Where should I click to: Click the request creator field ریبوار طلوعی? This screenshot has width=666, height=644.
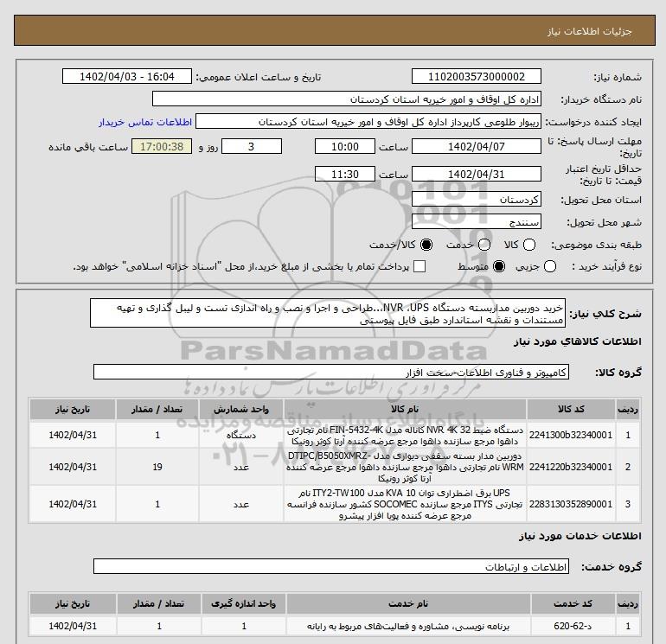pyautogui.click(x=368, y=122)
